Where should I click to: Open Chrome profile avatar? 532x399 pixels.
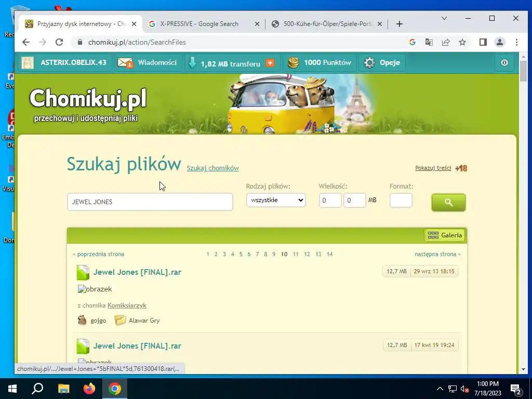[x=499, y=42]
